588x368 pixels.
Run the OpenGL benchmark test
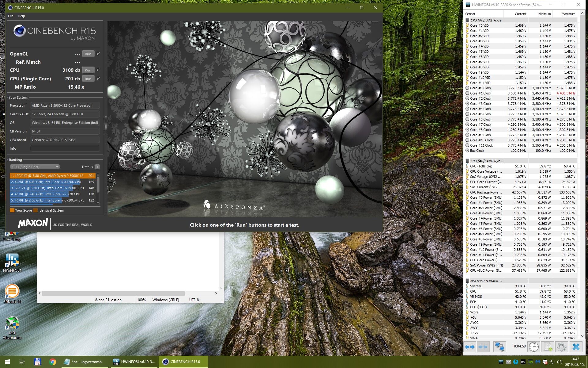point(88,54)
